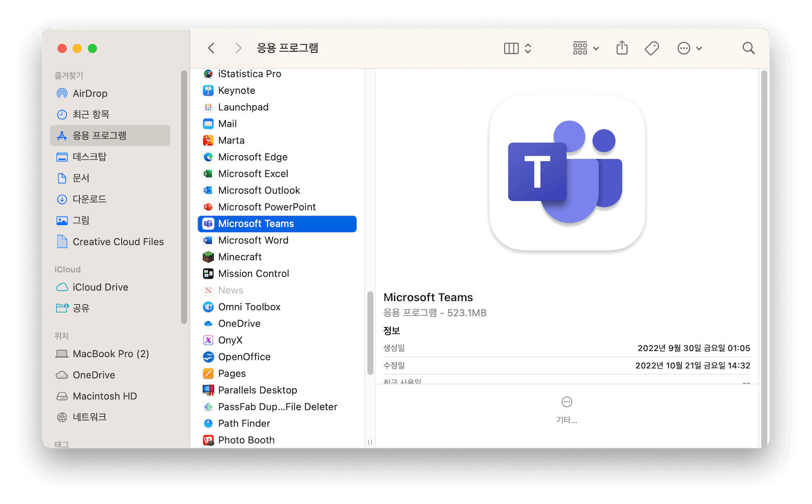Image resolution: width=812 pixels, height=504 pixels.
Task: Open the ellipsis action menu in toolbar
Action: [x=690, y=48]
